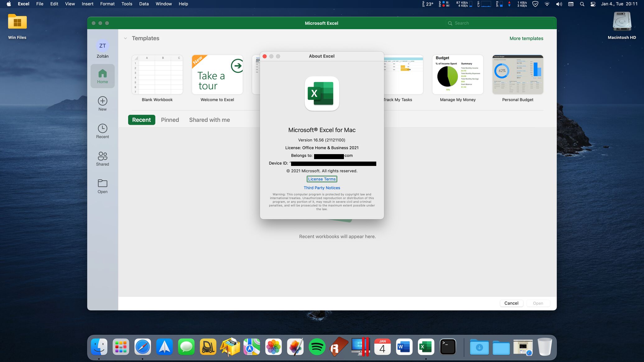The image size is (644, 362).
Task: Open the Recent clock icon in sidebar
Action: coord(102,128)
